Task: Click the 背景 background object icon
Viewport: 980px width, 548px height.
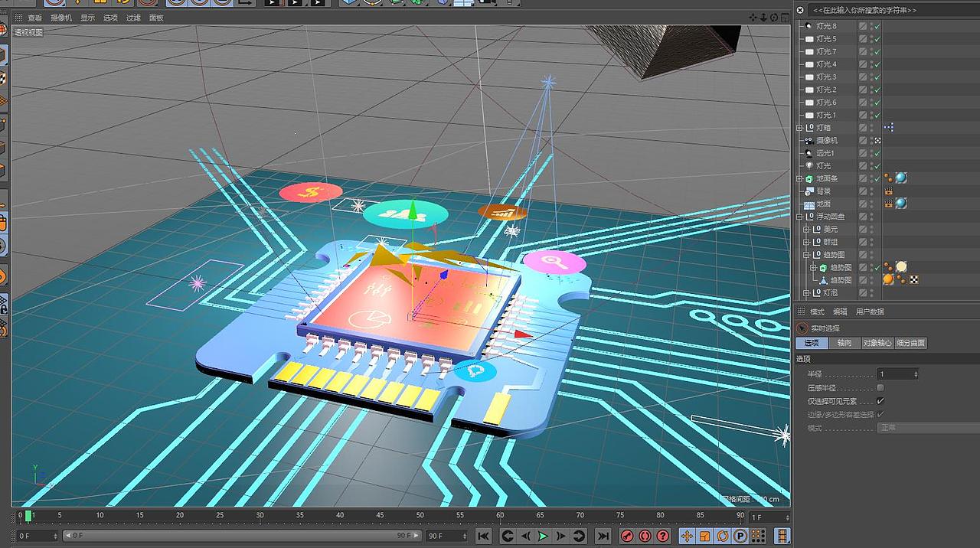Action: click(808, 191)
